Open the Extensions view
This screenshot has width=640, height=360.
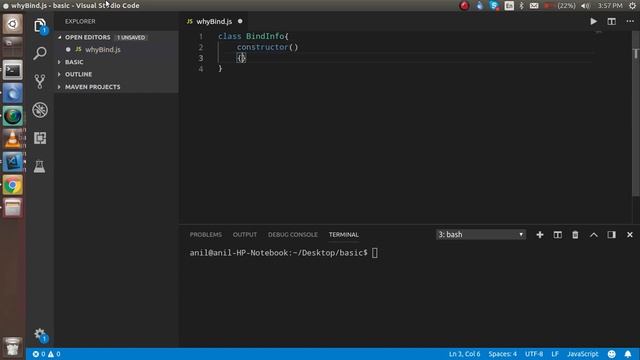tap(40, 138)
